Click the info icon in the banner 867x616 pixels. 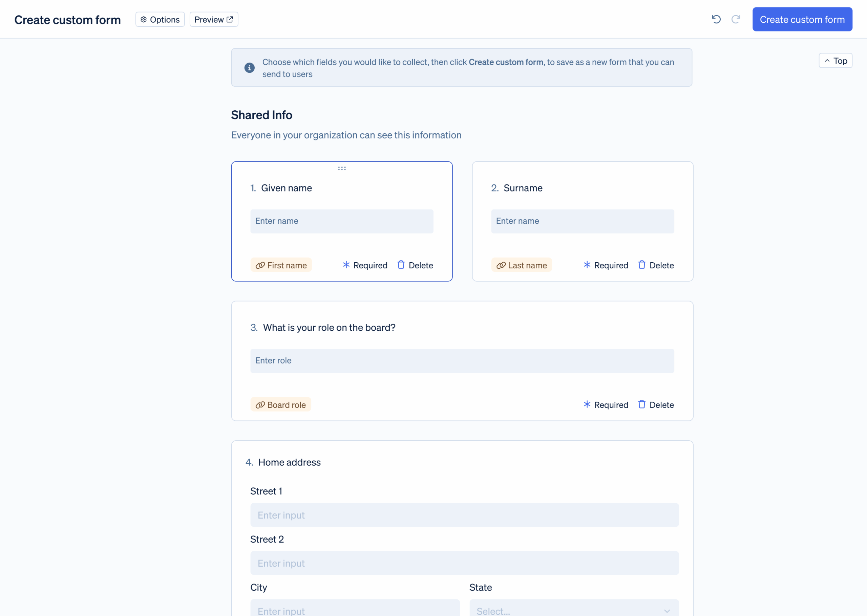pyautogui.click(x=249, y=68)
